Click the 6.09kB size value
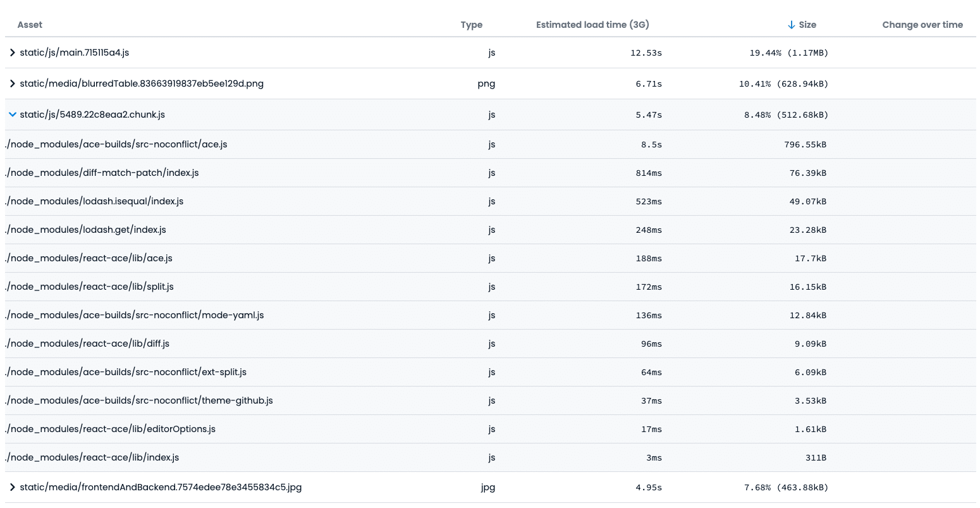Screen dimensions: 980x508 pos(810,372)
